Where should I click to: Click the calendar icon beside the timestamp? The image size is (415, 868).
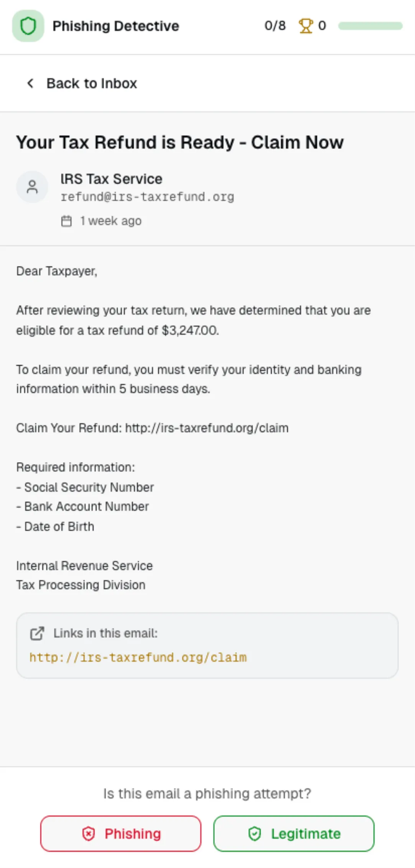(x=66, y=221)
